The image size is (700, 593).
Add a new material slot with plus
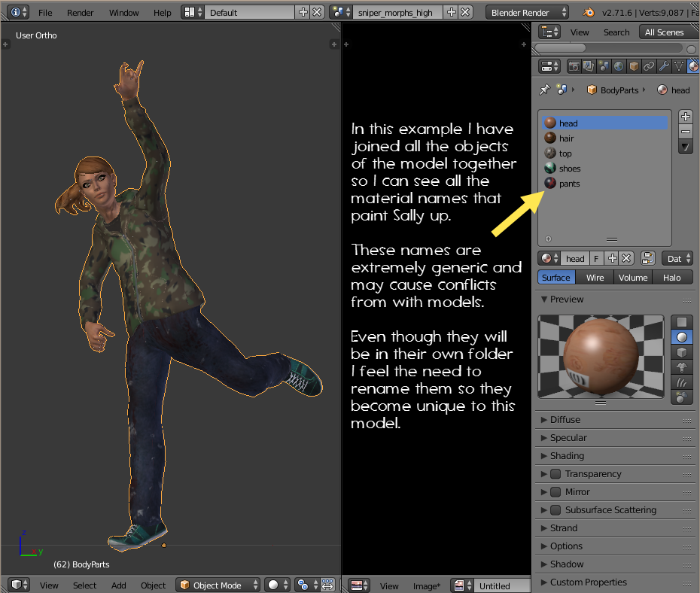click(685, 117)
